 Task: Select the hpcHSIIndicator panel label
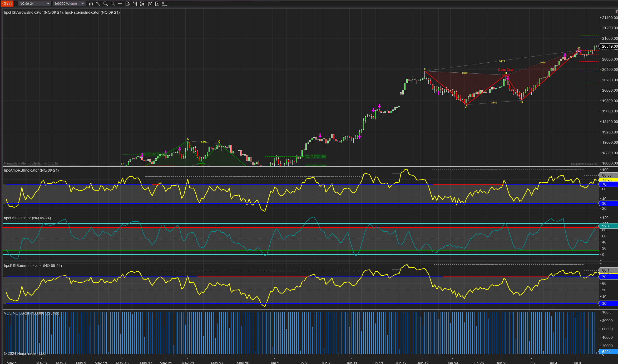27,218
